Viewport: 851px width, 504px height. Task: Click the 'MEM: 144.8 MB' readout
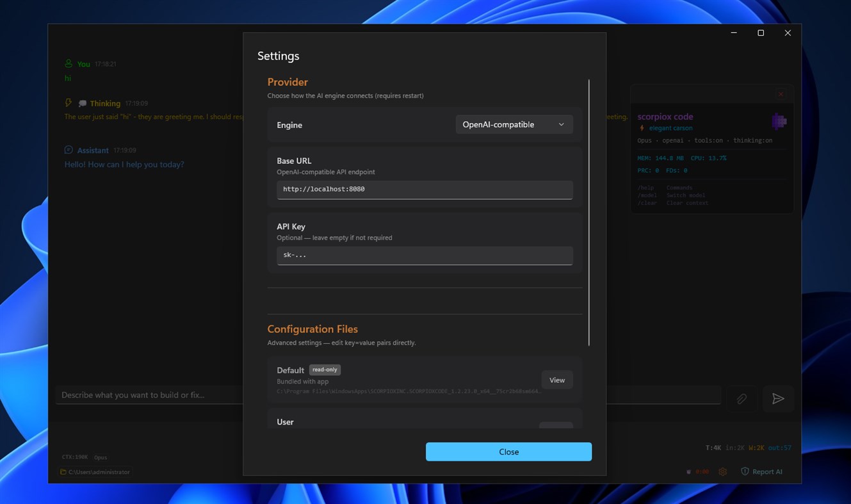coord(661,158)
